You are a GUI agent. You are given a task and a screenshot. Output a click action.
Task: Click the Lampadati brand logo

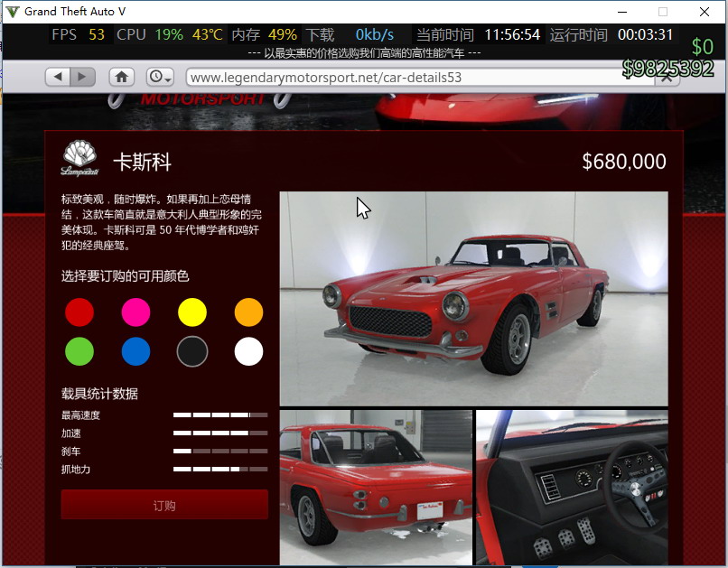click(x=79, y=158)
